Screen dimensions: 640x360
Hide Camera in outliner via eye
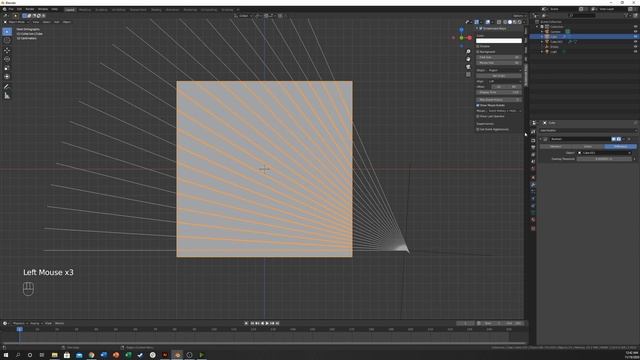click(636, 31)
